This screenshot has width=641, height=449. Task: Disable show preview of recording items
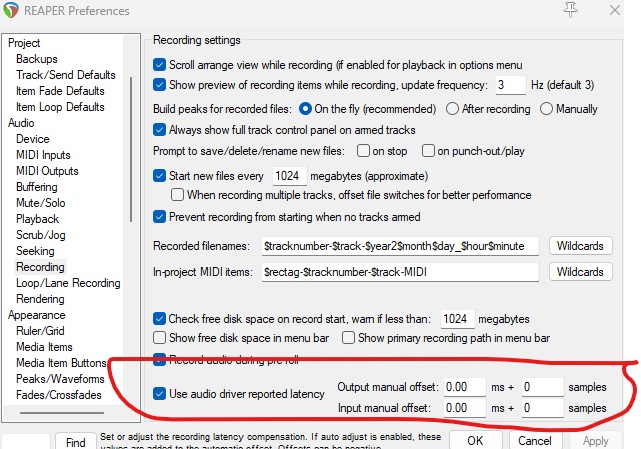point(160,85)
